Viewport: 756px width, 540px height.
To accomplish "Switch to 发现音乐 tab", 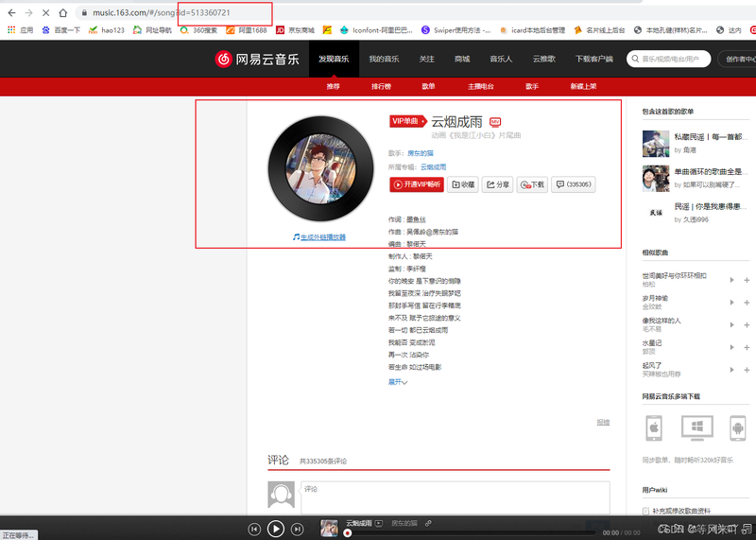I will (334, 59).
